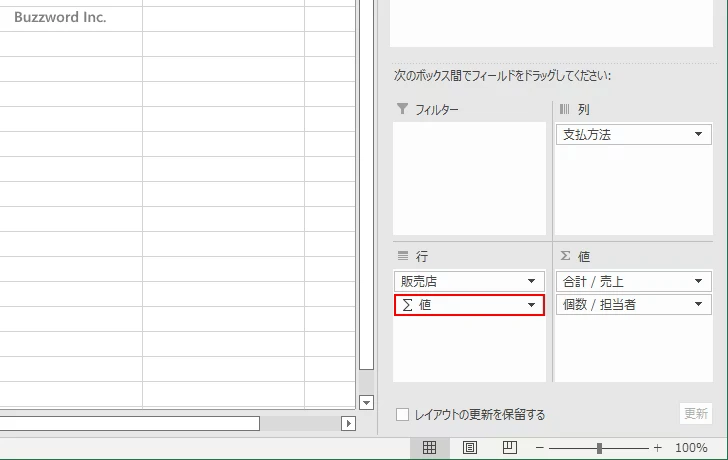The width and height of the screenshot is (728, 460).
Task: Open the 合計 / 売上 value field dropdown
Action: tap(698, 282)
